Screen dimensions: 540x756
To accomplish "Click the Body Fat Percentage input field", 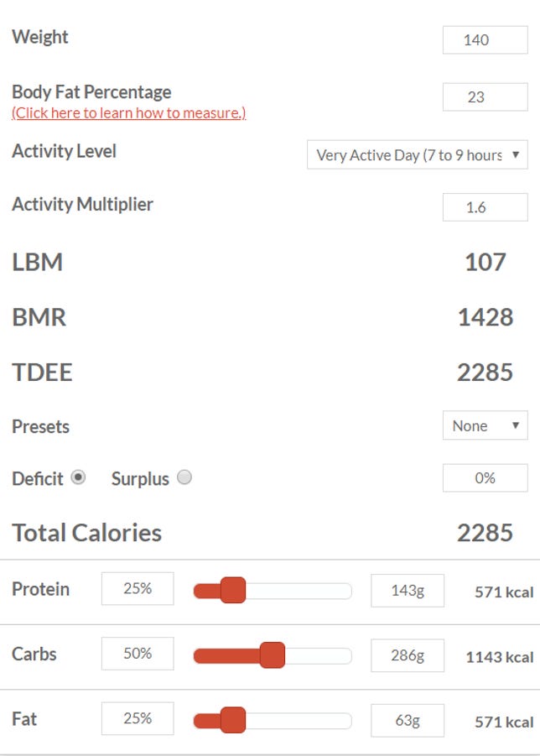I will 485,96.
